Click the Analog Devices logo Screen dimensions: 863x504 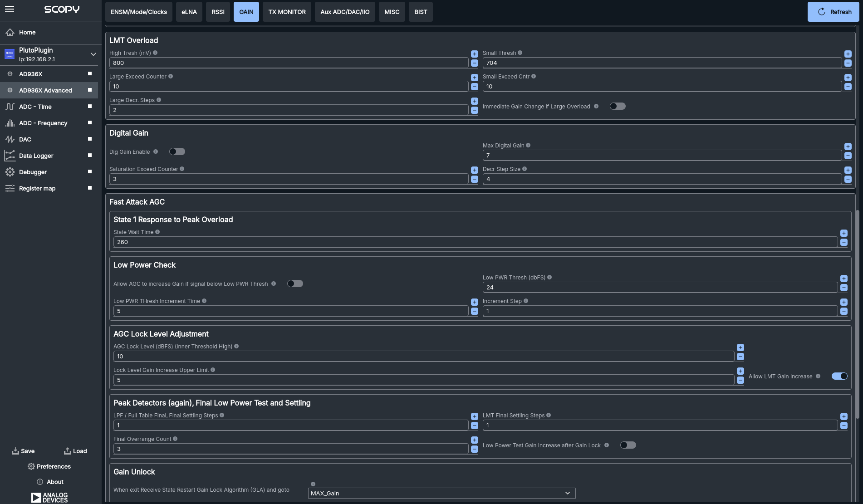[49, 497]
